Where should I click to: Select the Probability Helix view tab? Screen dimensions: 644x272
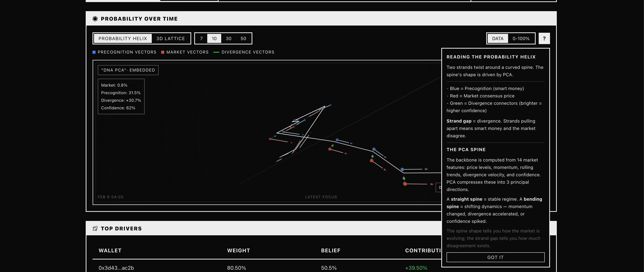(123, 39)
